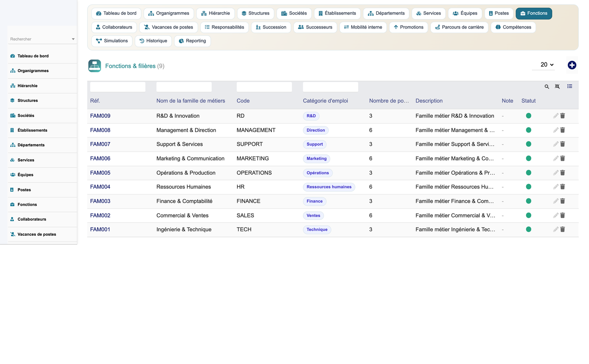Delete FAM008 row using trash icon
Viewport: 589px width, 364px height.
click(563, 130)
